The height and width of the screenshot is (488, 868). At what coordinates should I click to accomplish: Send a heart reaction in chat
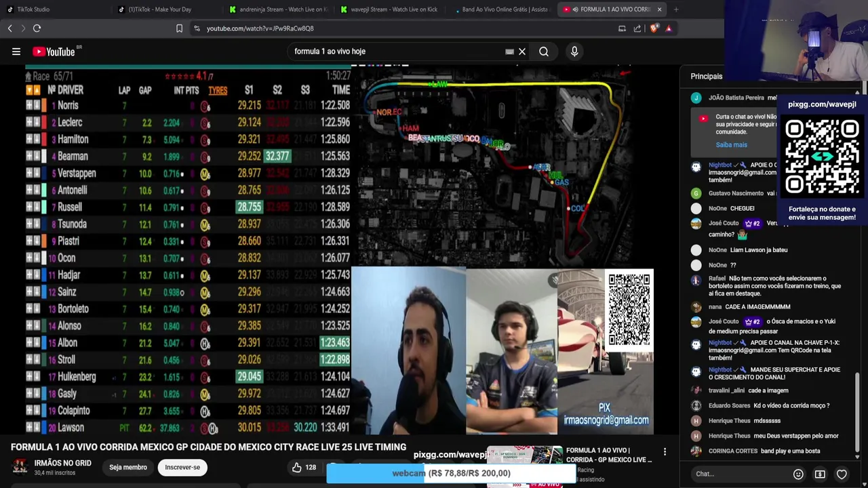click(x=842, y=474)
